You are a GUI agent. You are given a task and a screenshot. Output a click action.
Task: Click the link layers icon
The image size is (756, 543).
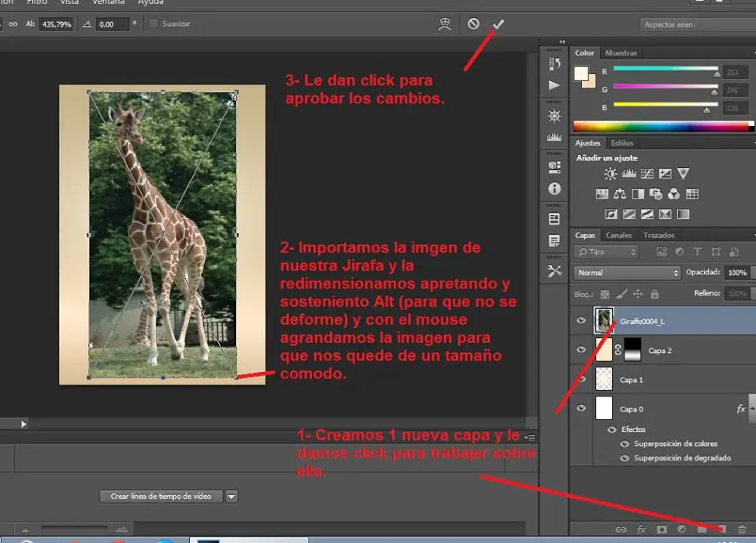pyautogui.click(x=621, y=530)
